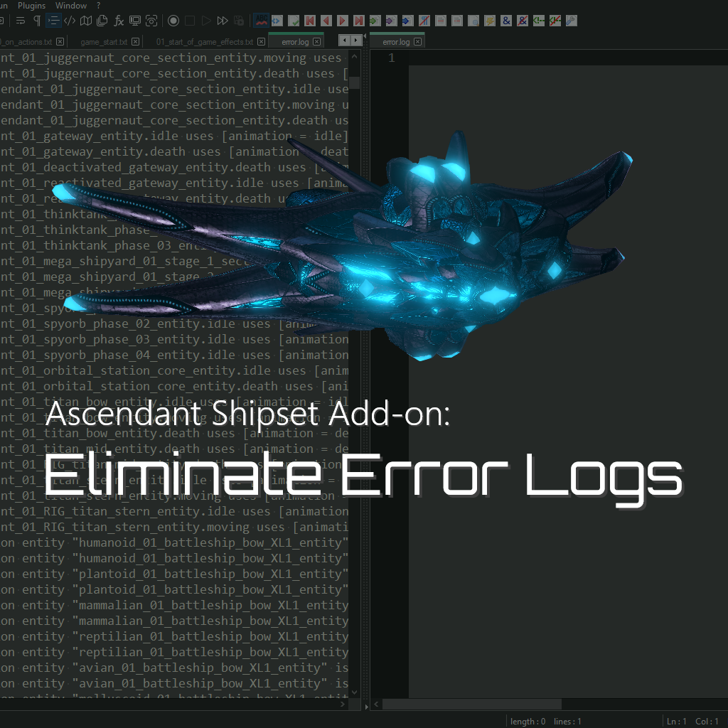The width and height of the screenshot is (728, 728).
Task: Toggle the indent guide toolbar button
Action: point(53,21)
